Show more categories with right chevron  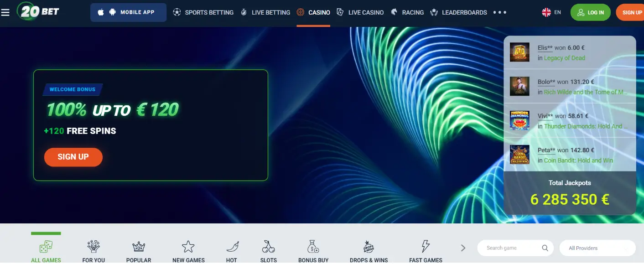[463, 248]
